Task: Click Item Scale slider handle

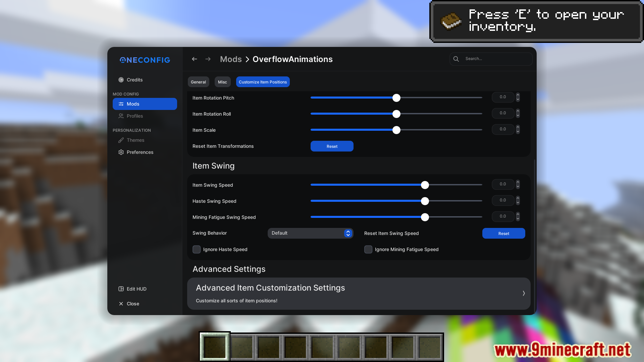Action: (x=396, y=130)
